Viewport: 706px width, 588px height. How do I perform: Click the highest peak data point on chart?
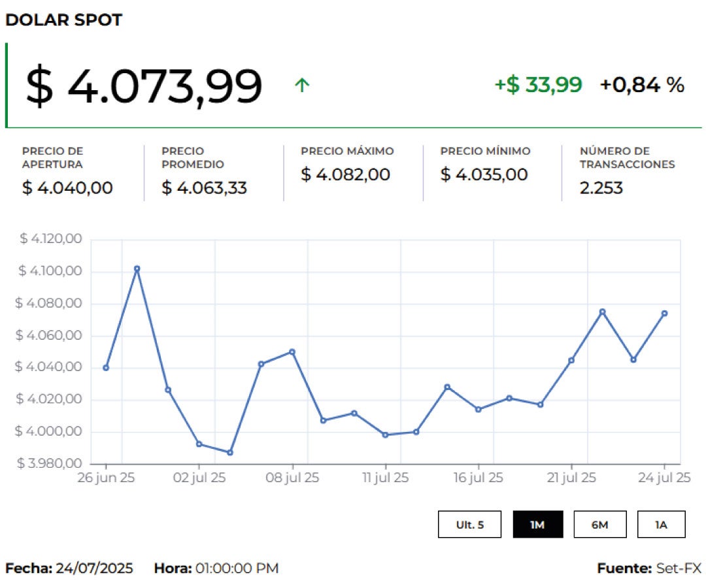(137, 269)
